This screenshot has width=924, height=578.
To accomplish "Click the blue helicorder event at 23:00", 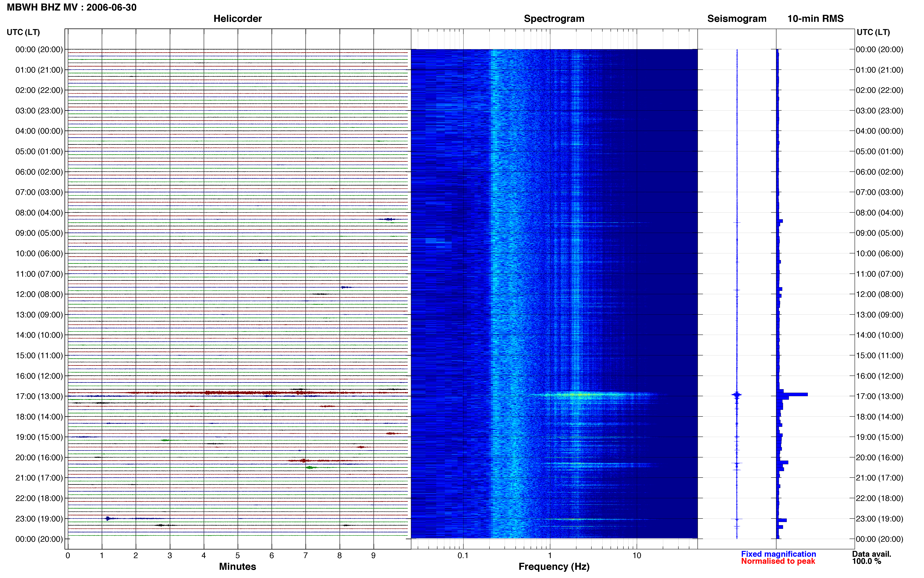I will click(108, 518).
